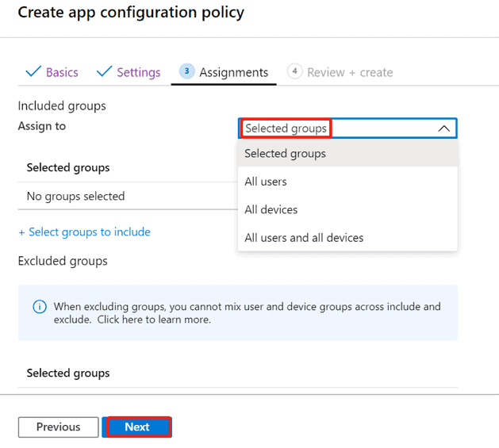Choose All users and all devices option
This screenshot has height=448, width=499.
(x=347, y=238)
